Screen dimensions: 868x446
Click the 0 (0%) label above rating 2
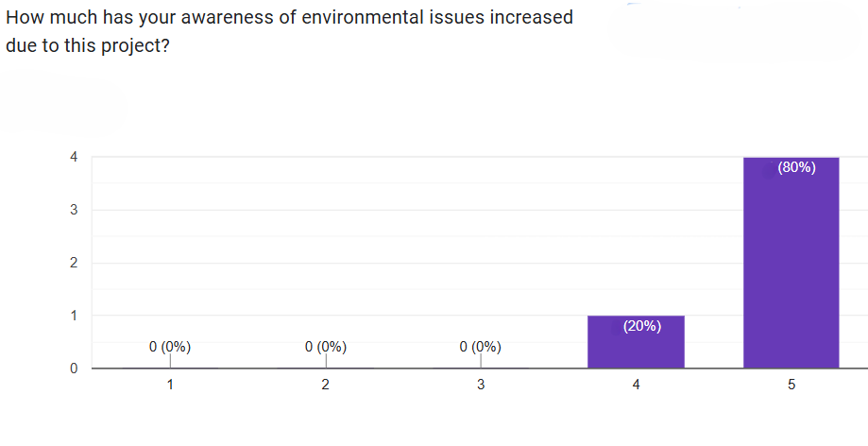(x=326, y=347)
